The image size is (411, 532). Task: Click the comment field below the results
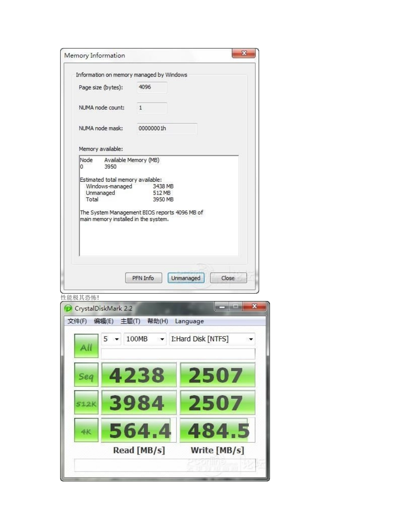tap(165, 465)
